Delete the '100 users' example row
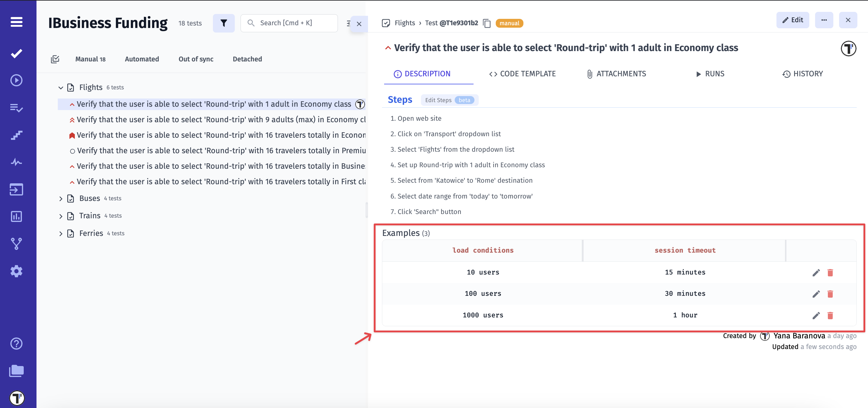Screen dimensions: 868x408 [830, 294]
